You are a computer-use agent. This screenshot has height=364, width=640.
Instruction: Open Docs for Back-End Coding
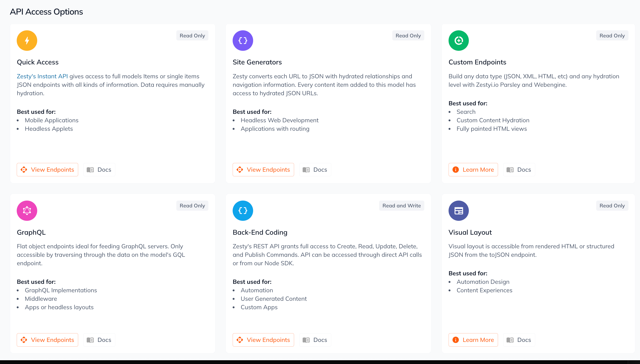tap(315, 340)
